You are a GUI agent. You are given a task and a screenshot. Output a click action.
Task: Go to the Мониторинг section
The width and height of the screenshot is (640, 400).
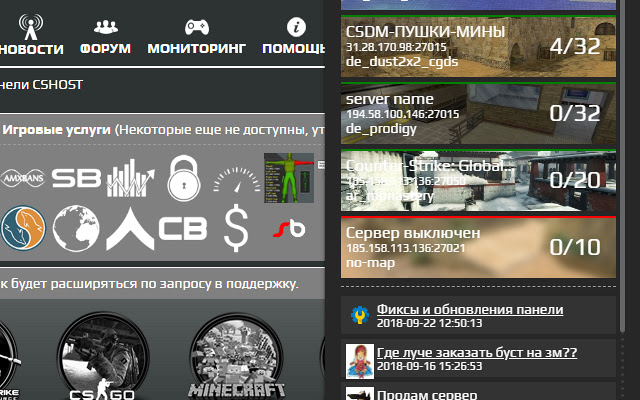(197, 37)
